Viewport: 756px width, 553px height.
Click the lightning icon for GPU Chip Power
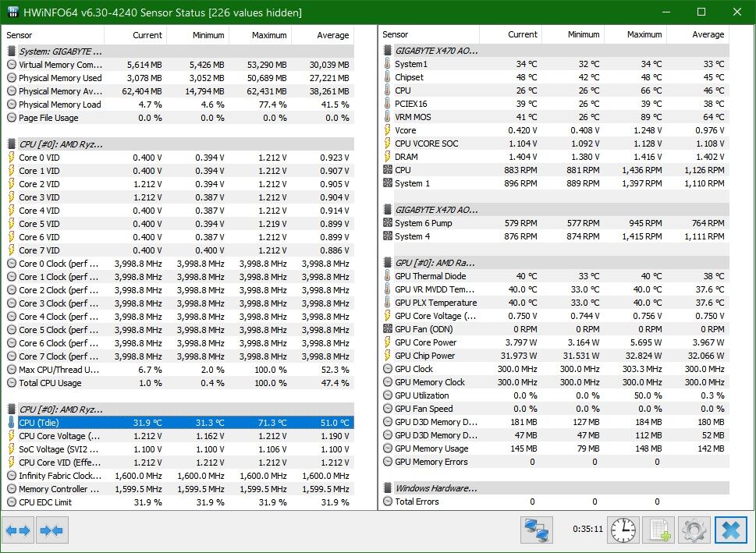tap(387, 356)
